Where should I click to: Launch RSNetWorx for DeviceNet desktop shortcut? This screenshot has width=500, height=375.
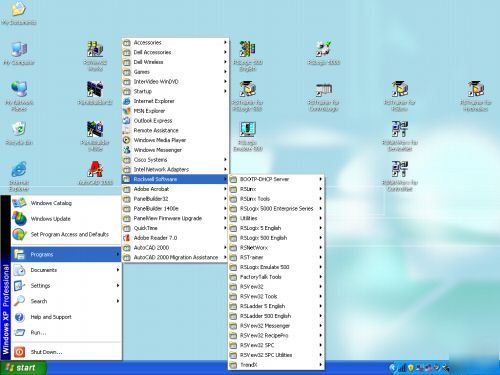click(400, 136)
